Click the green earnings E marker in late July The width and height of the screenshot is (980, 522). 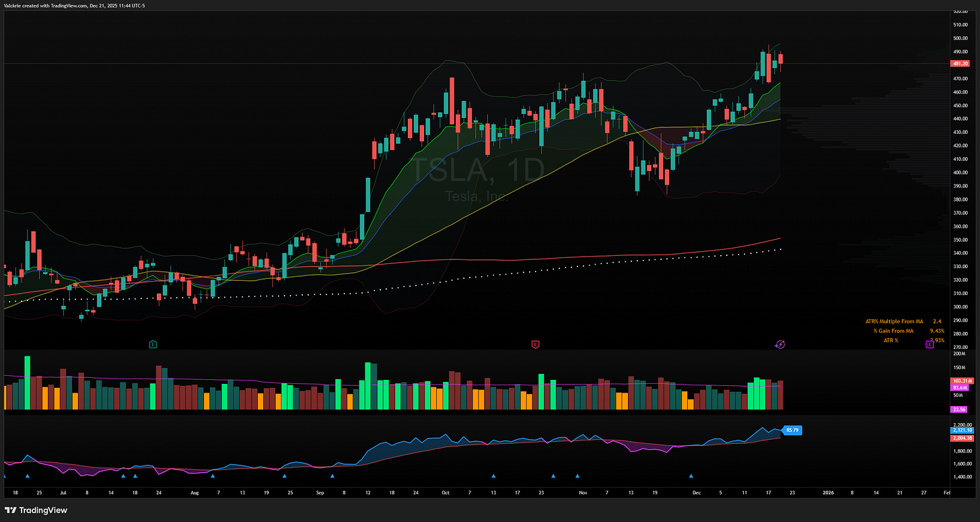coord(153,344)
